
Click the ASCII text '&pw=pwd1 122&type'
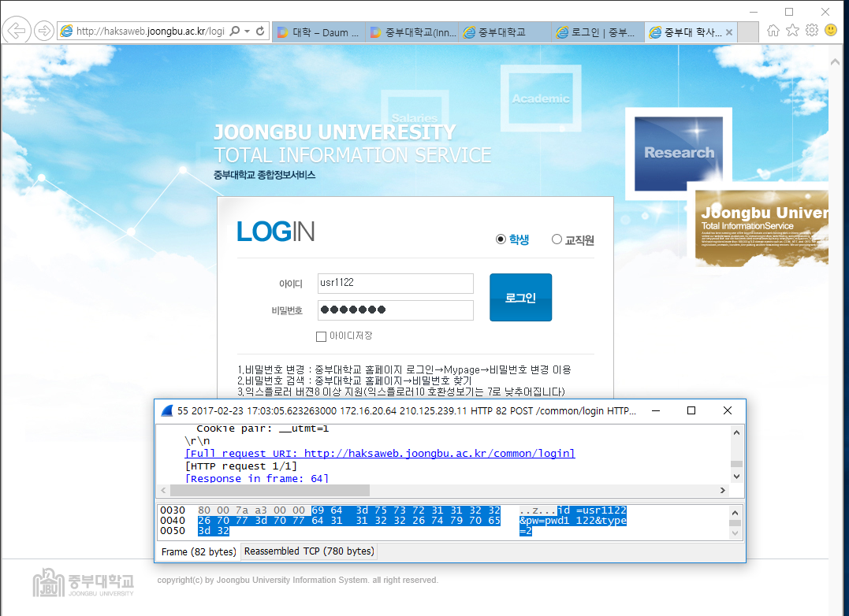click(573, 521)
